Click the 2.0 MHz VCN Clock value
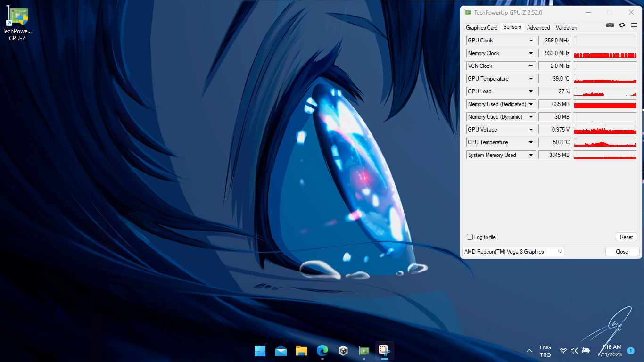This screenshot has height=362, width=644. tap(555, 66)
